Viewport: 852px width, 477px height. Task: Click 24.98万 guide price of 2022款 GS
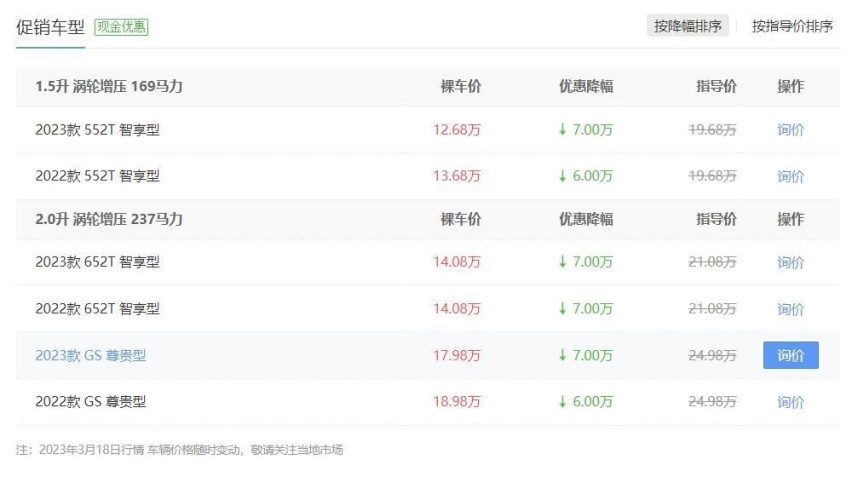click(712, 401)
